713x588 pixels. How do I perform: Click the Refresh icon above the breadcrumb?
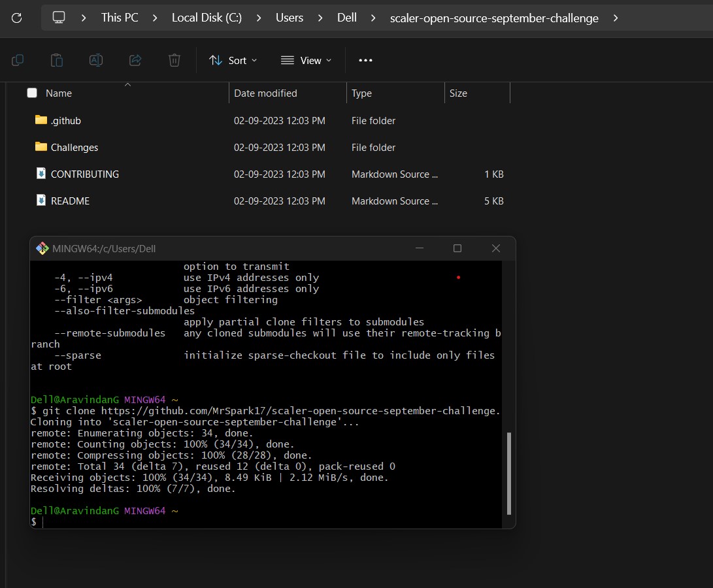(x=16, y=18)
